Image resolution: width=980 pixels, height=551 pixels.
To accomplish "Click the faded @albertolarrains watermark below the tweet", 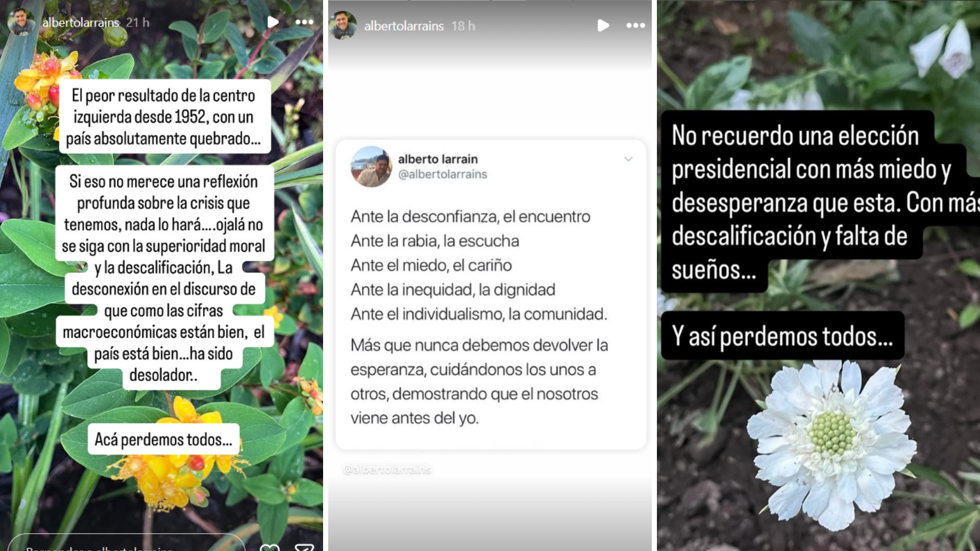I will (x=387, y=469).
